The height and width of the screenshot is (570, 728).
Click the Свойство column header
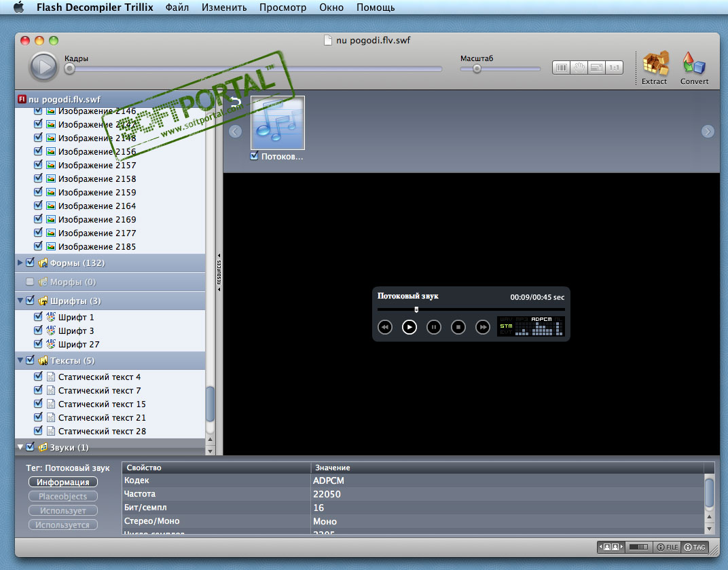(216, 468)
